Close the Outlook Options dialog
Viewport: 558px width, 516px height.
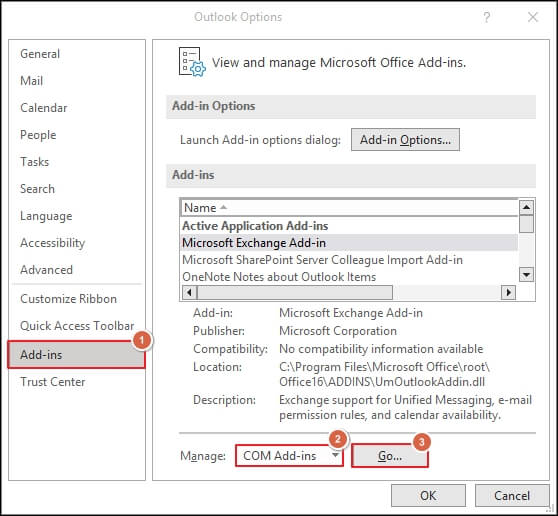click(x=533, y=17)
